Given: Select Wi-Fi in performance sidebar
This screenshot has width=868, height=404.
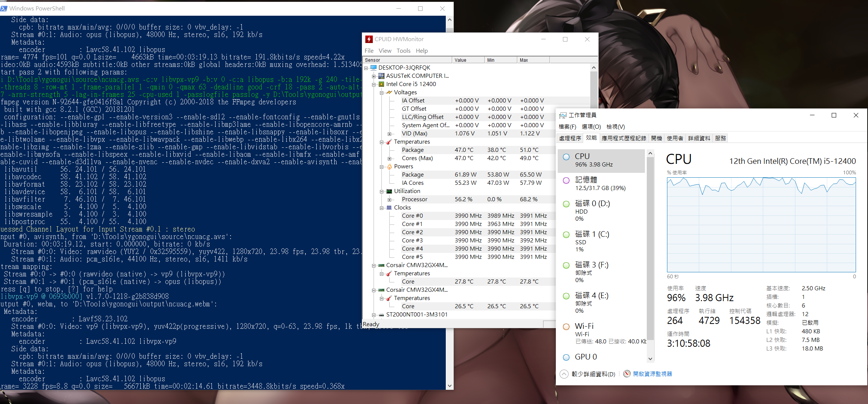Looking at the screenshot, I should (x=601, y=334).
